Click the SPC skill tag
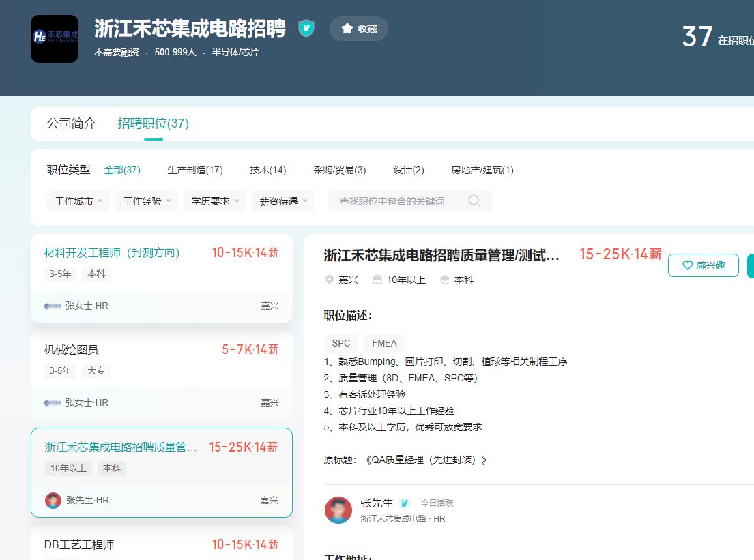 point(341,343)
